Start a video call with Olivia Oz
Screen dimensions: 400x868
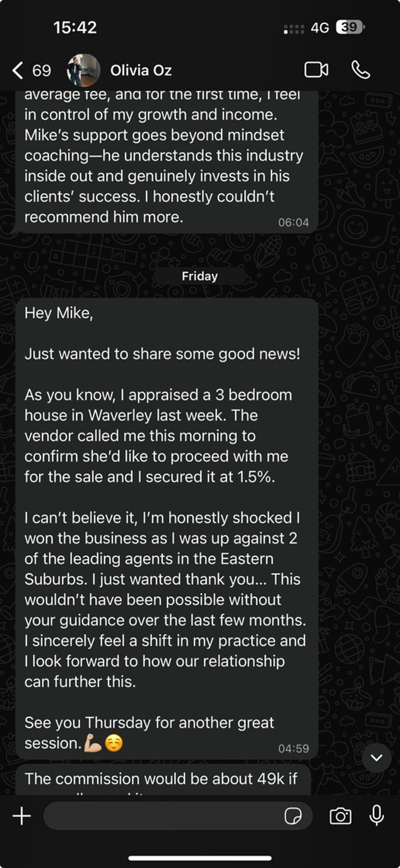[316, 70]
